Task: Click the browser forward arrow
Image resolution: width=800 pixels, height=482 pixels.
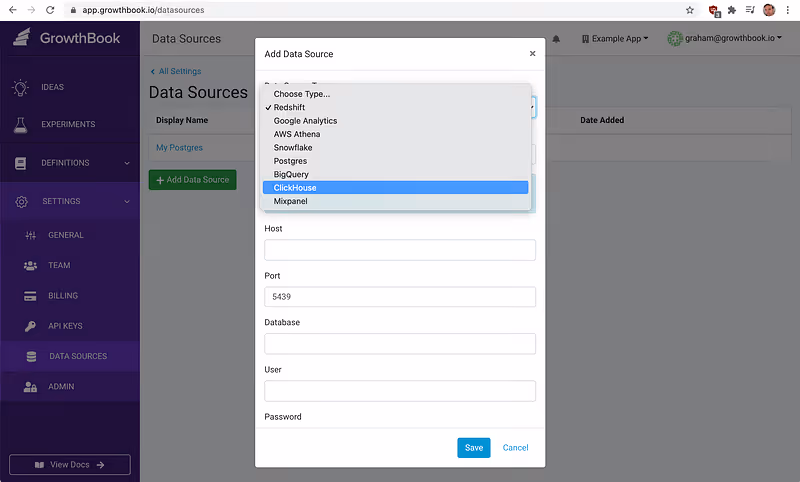Action: point(31,10)
